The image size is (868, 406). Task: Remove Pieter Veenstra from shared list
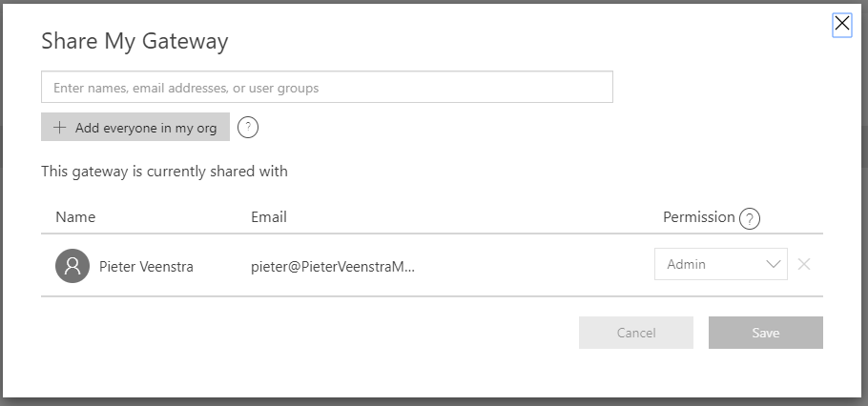click(x=804, y=264)
